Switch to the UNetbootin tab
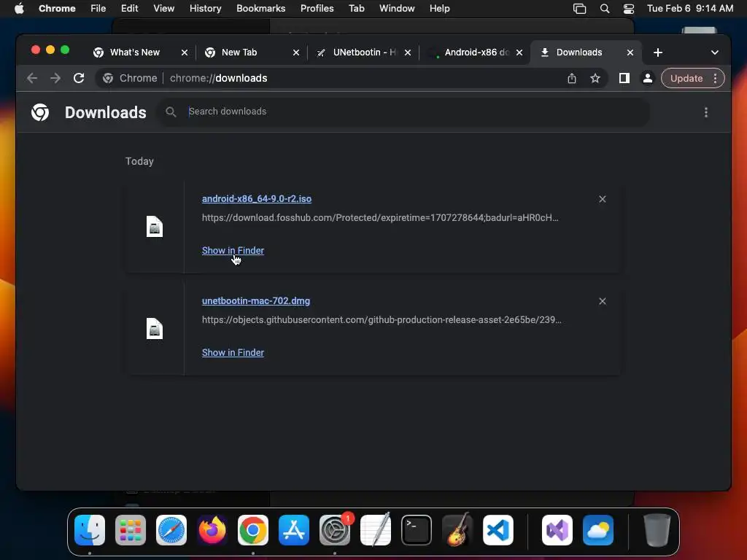Viewport: 747px width, 560px height. tap(364, 52)
